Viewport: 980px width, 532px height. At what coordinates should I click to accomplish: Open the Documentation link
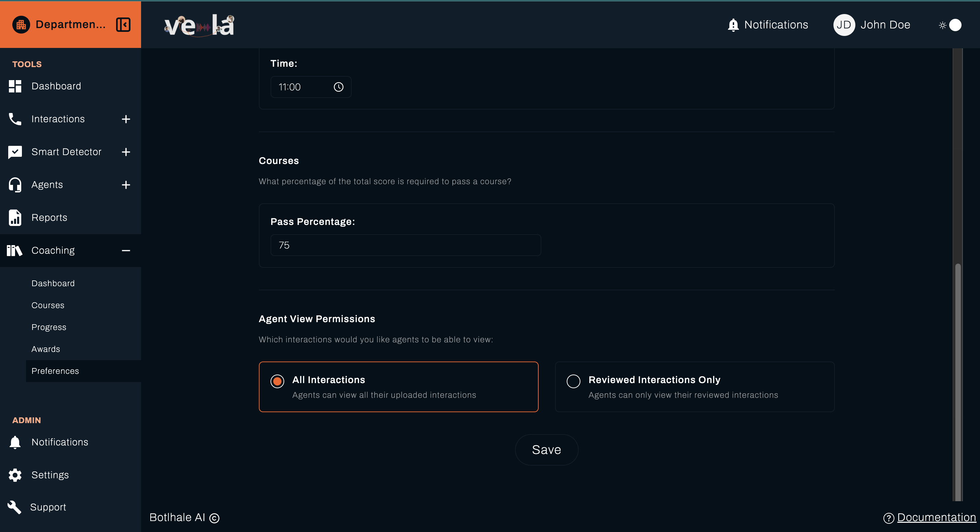[936, 517]
